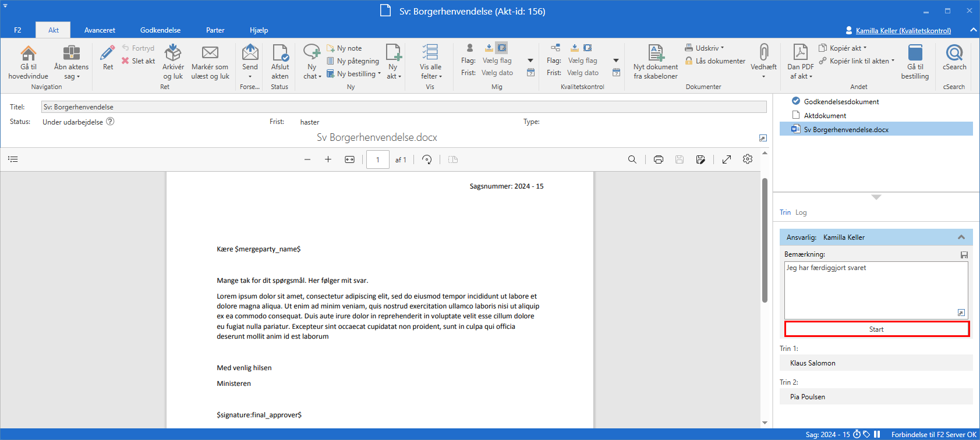Click the Gå til hovedvindue home icon

pyautogui.click(x=28, y=54)
